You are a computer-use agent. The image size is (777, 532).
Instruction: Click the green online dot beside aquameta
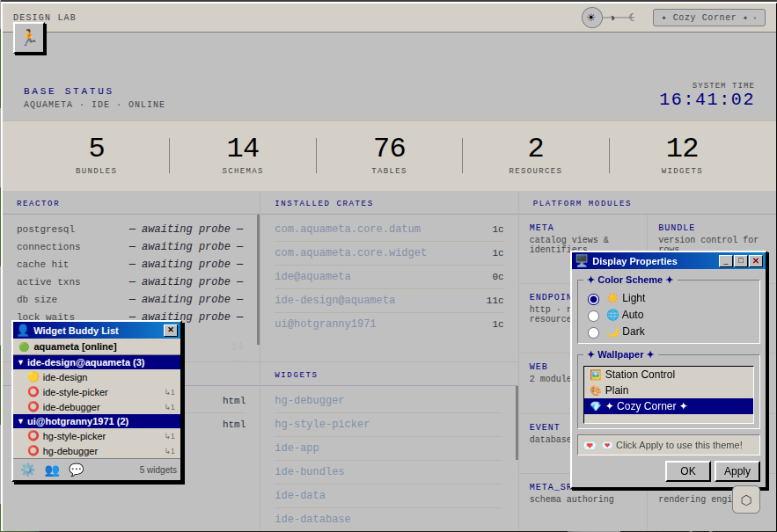coord(24,346)
